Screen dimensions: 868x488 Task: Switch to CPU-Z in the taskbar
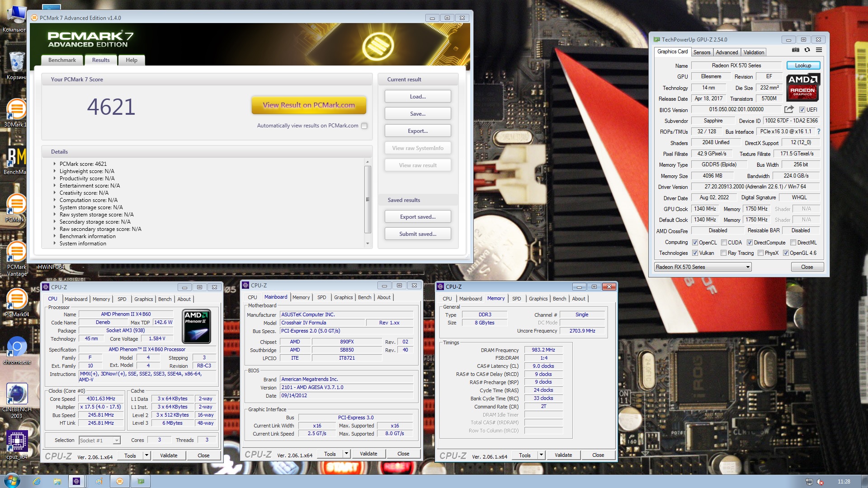(x=76, y=481)
